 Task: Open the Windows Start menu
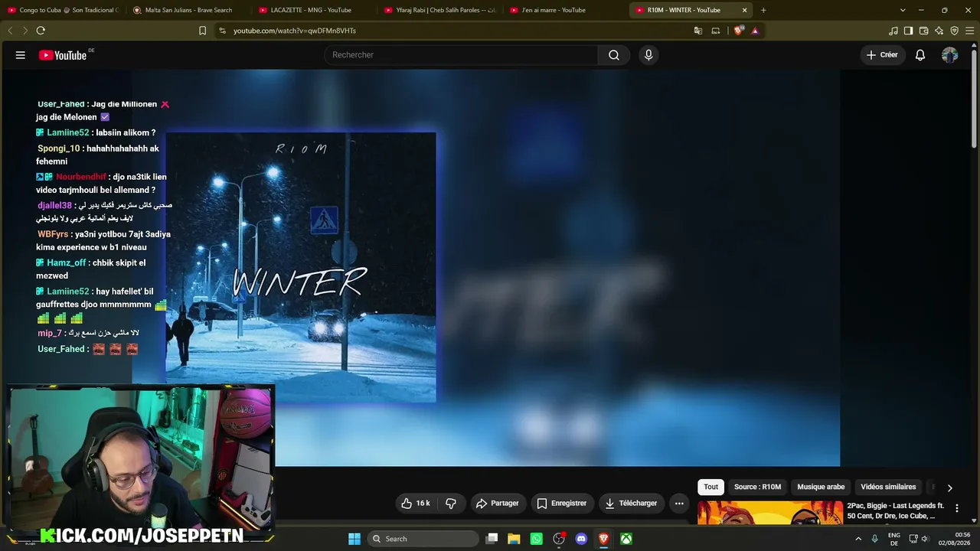[x=354, y=539]
